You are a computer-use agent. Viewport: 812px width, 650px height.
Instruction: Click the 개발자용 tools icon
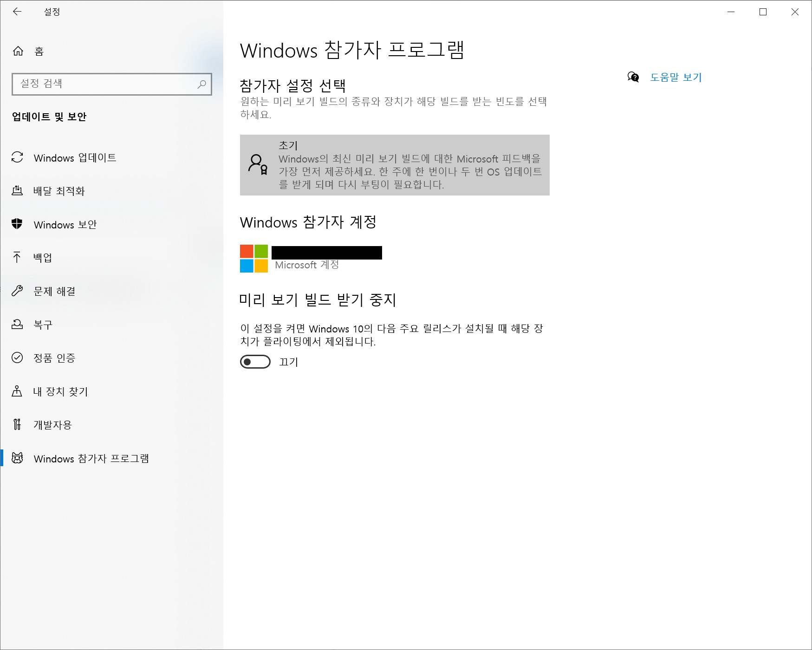point(17,424)
